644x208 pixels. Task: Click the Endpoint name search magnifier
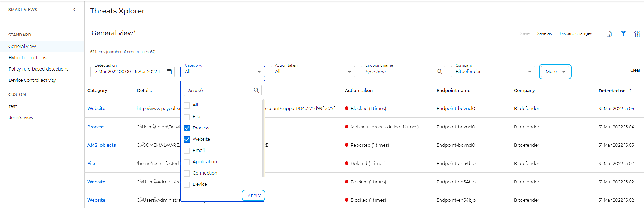440,72
